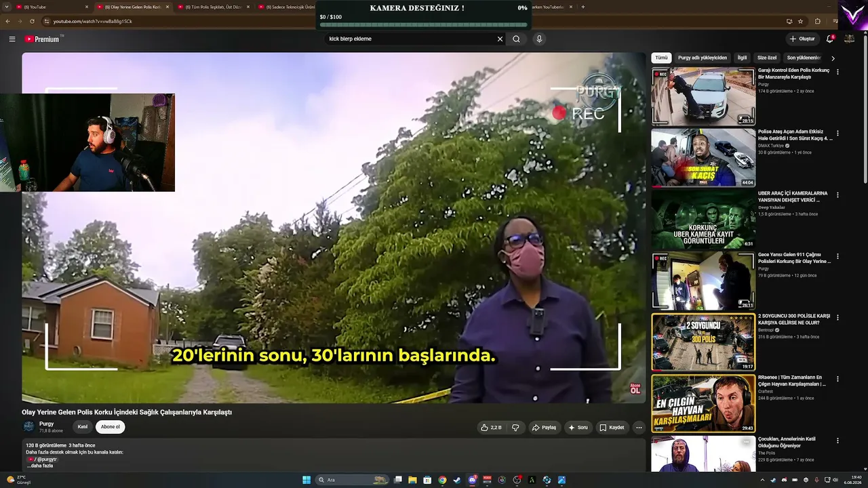Open 'EN ÇILGIN HAYVAN' video thumbnail
This screenshot has width=868, height=488.
(x=703, y=403)
